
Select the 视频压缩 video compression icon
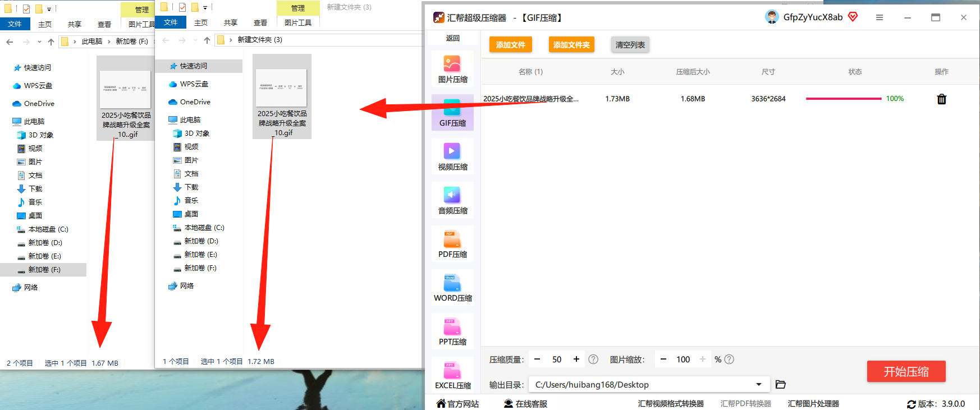452,156
